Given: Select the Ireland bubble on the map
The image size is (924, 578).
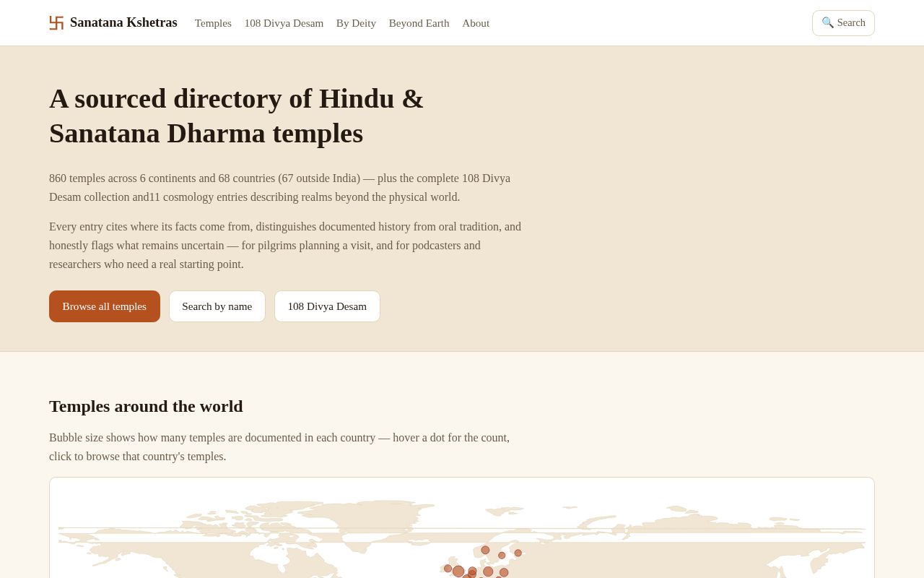Looking at the screenshot, I should [448, 569].
